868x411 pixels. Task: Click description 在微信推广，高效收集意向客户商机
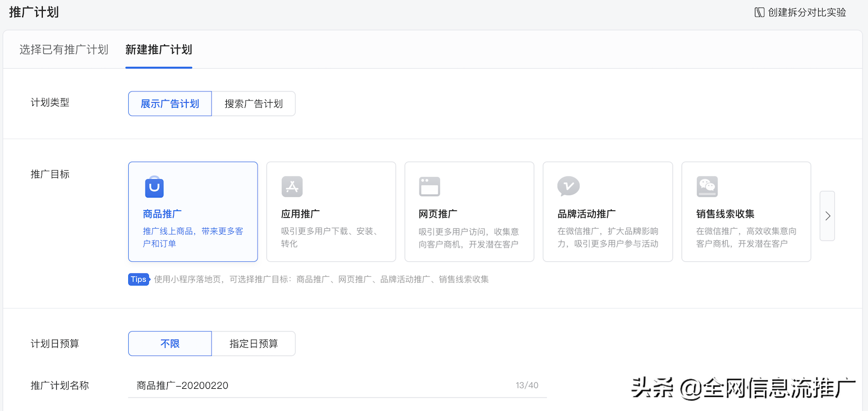[x=746, y=237]
